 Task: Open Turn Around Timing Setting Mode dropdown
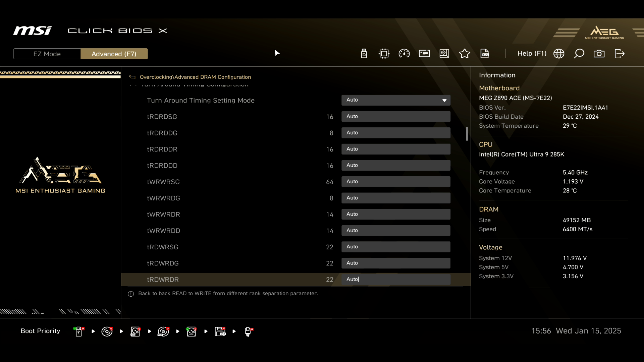(x=396, y=100)
